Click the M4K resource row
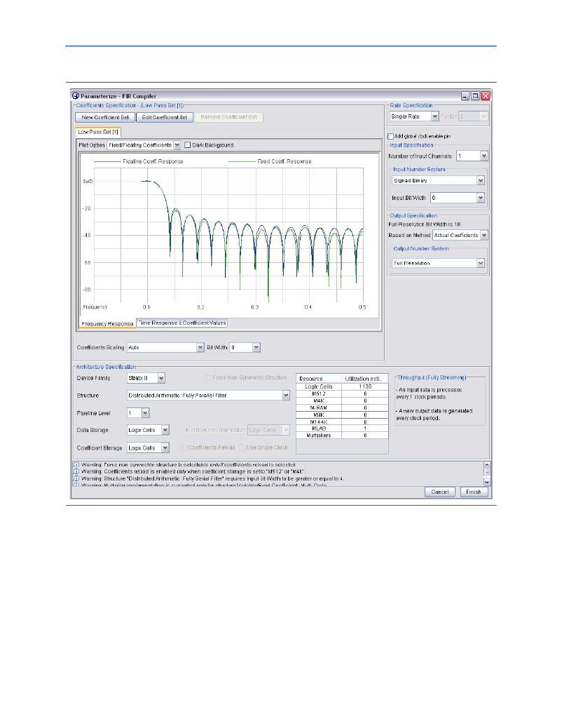Screen dimensions: 562x728 342,400
